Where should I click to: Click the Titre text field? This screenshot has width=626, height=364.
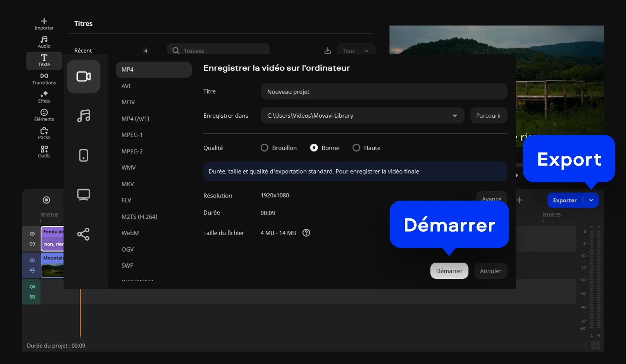pyautogui.click(x=384, y=92)
